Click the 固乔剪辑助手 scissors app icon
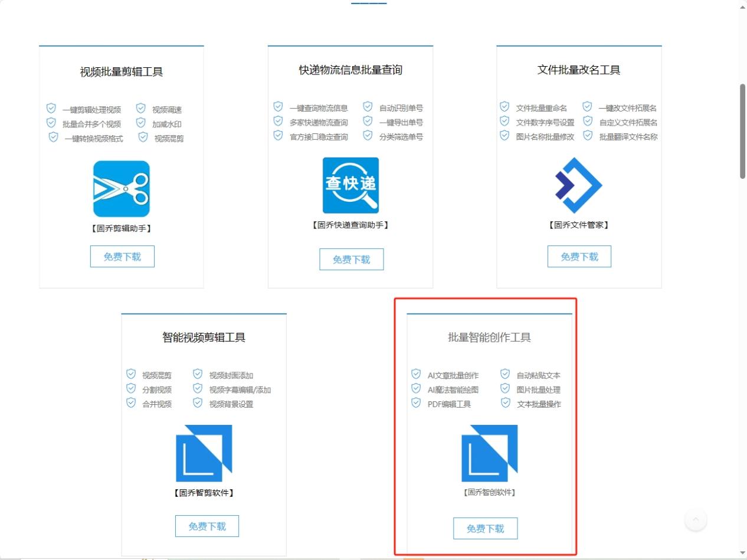Image resolution: width=747 pixels, height=560 pixels. click(122, 187)
